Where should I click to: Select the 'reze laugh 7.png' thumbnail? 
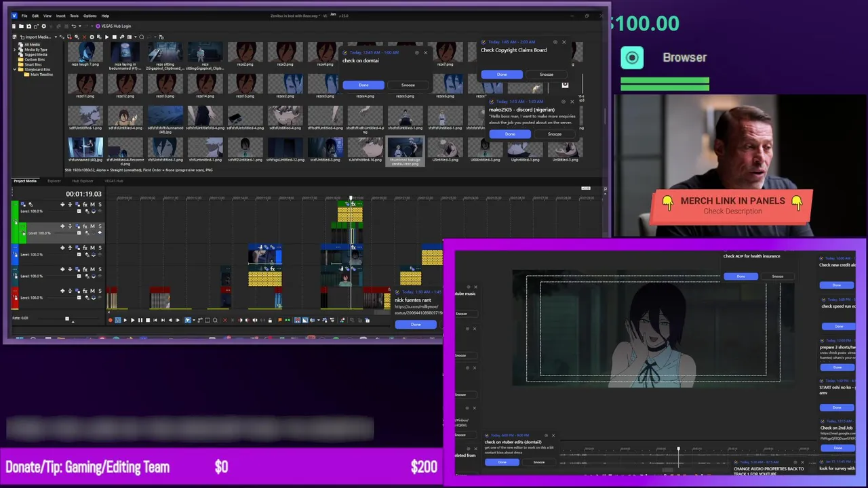coord(85,54)
